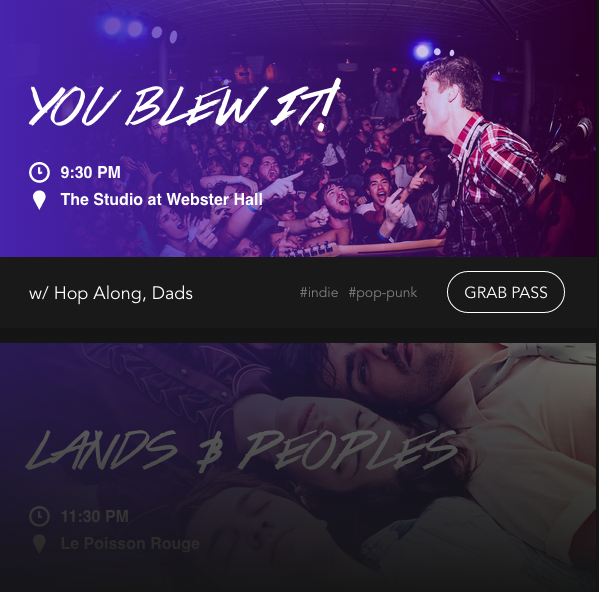This screenshot has width=599, height=592.
Task: Open The Studio at Webster Hall venue
Action: [x=162, y=199]
